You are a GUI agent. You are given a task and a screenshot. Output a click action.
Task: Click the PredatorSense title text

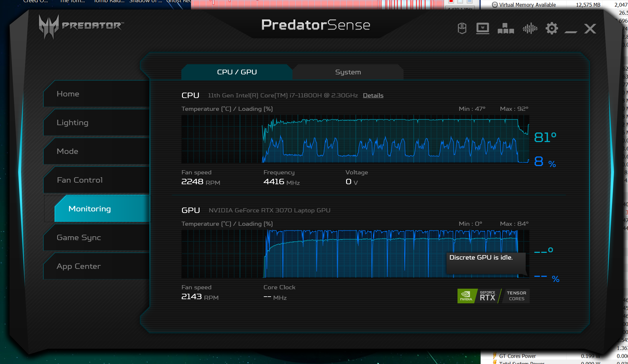coord(316,25)
